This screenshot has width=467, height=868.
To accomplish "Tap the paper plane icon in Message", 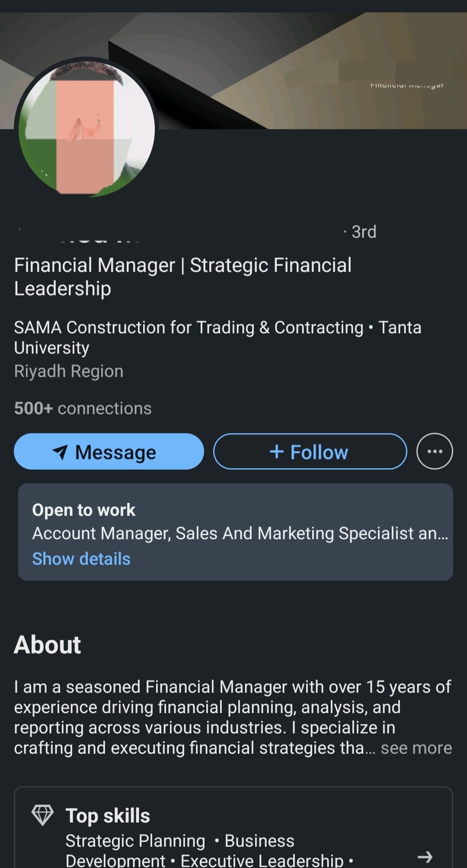I will pos(60,452).
